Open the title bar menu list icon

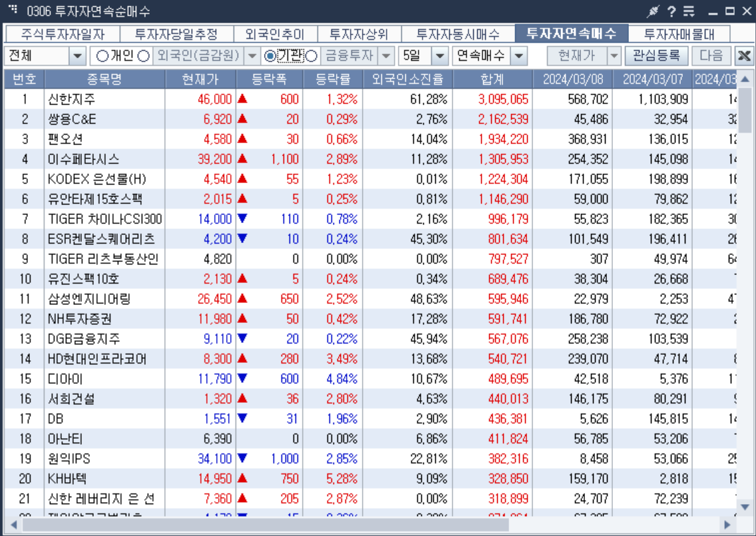click(x=689, y=11)
